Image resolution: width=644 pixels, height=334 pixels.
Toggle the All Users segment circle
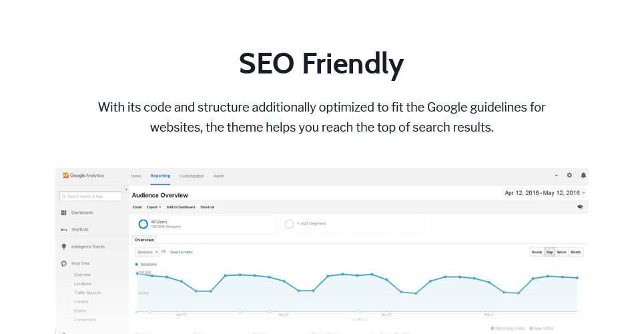tap(143, 224)
